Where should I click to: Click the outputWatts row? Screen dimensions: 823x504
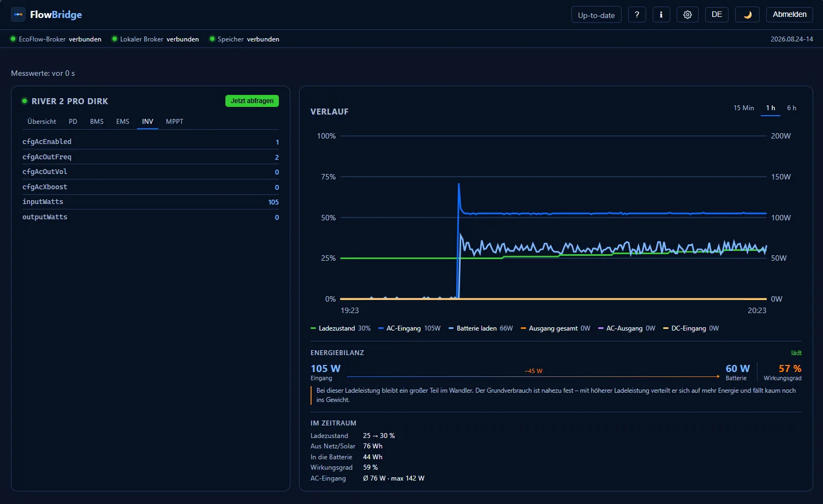click(x=151, y=217)
